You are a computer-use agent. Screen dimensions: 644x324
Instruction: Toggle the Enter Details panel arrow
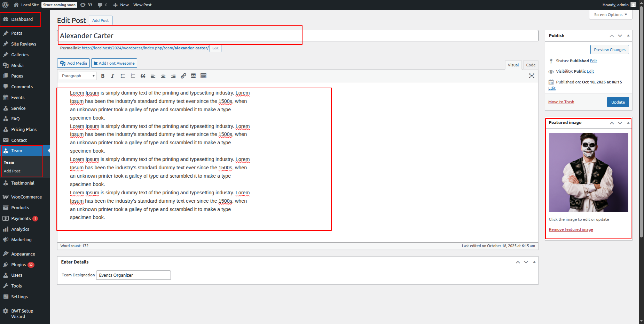tap(534, 262)
